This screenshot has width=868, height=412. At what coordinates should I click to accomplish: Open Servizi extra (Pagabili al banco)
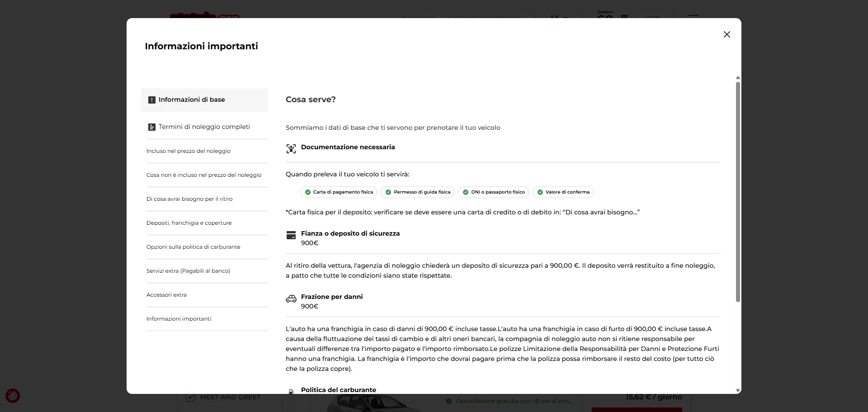(188, 271)
